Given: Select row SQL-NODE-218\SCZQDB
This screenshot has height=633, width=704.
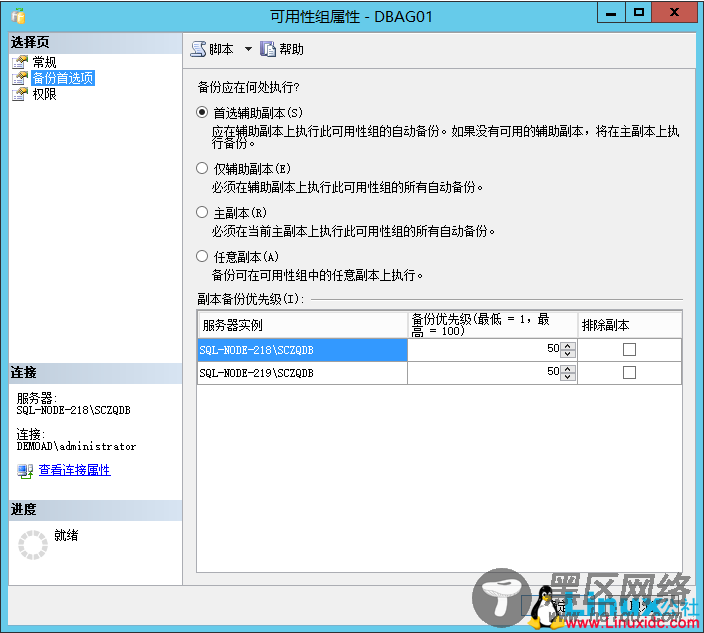Looking at the screenshot, I should pos(302,350).
